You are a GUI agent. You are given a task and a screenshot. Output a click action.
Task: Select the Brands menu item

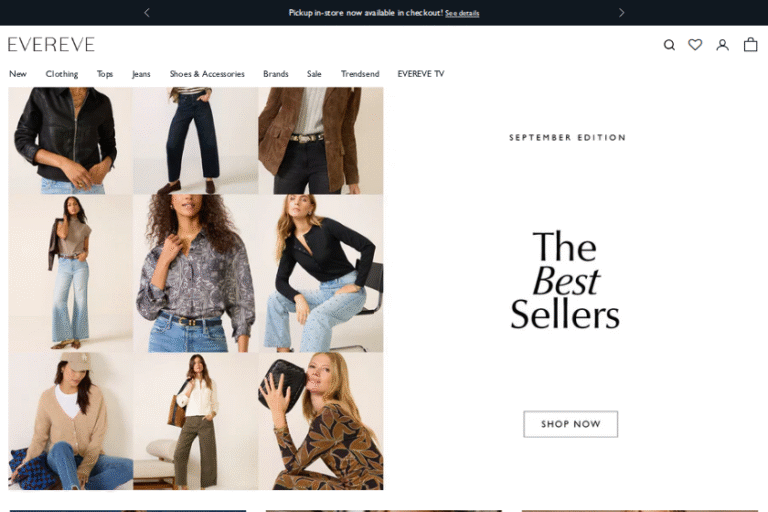(x=276, y=74)
